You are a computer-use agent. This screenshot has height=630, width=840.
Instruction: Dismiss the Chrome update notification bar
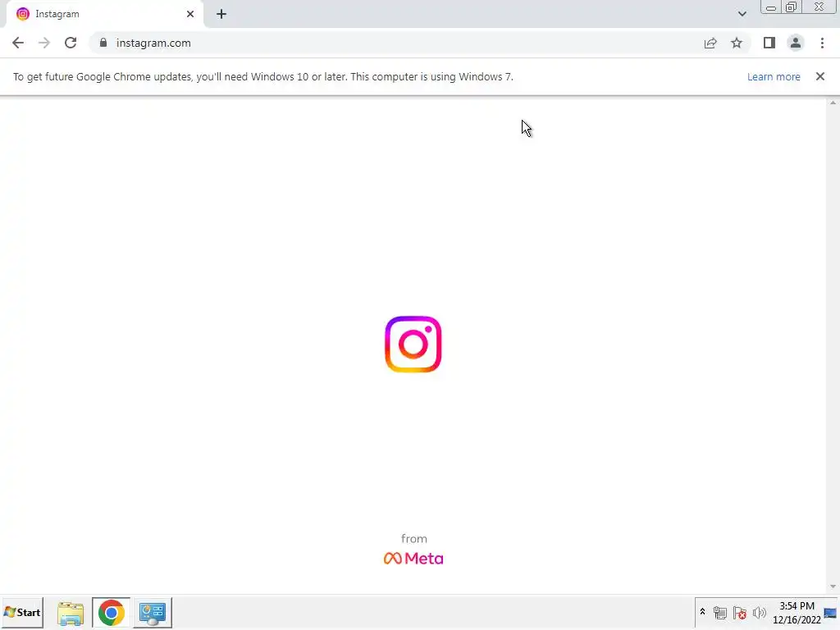819,76
